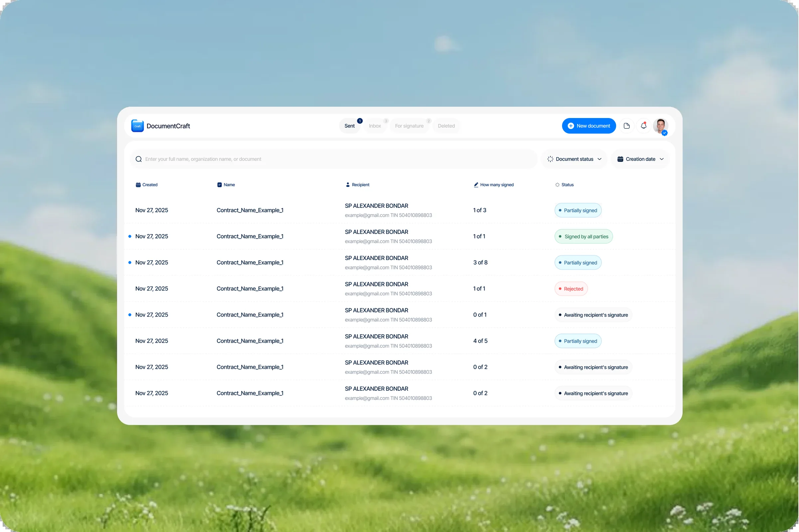Switch to the Inbox tab
This screenshot has height=532, width=799.
[375, 126]
